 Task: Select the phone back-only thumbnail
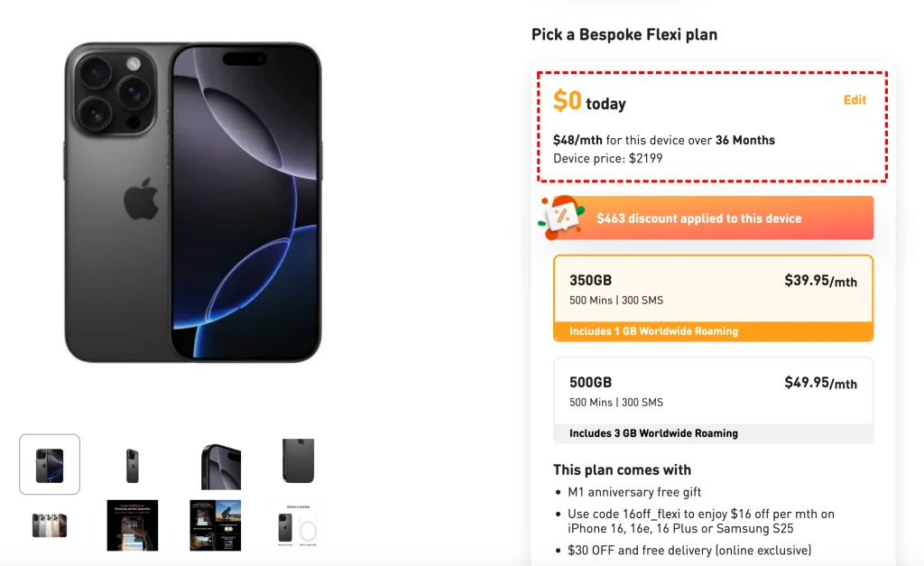point(298,460)
